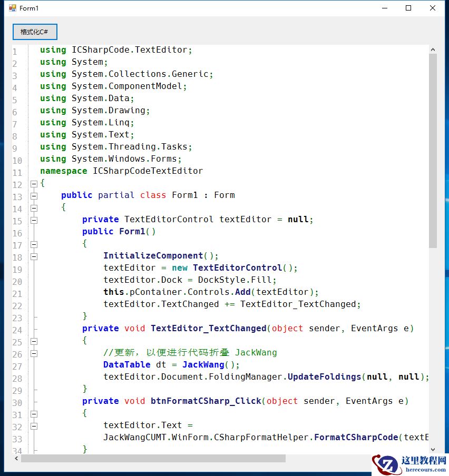Collapse the code fold on line 14
The width and height of the screenshot is (449, 476).
34,207
